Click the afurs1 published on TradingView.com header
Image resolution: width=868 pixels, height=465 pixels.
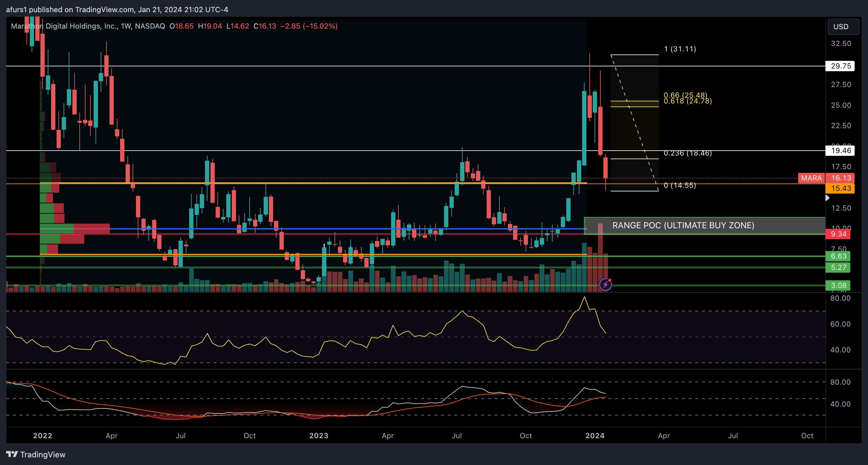(117, 9)
